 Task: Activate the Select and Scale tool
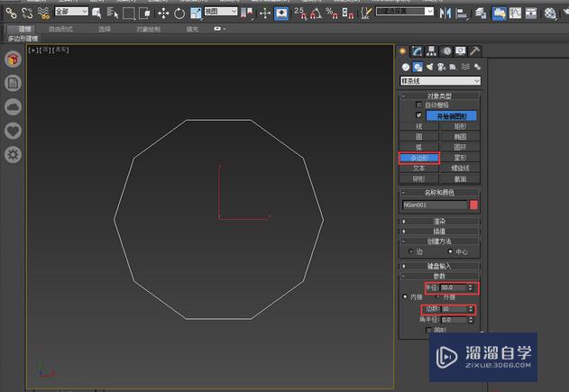click(x=196, y=14)
